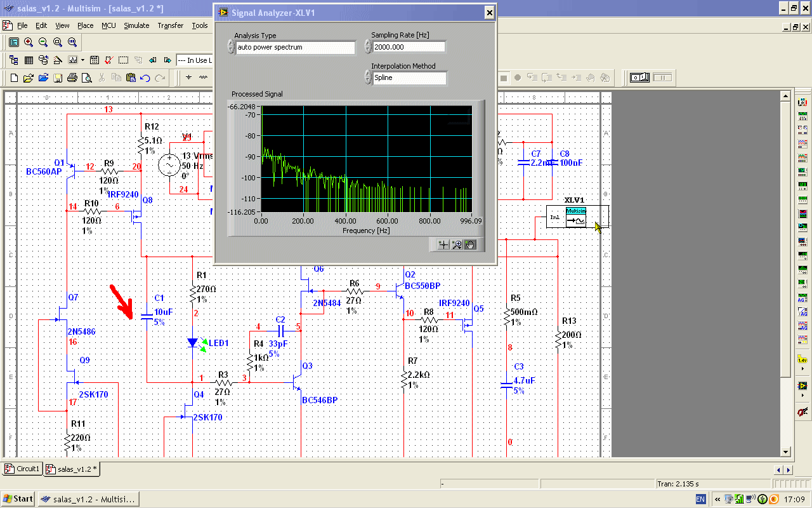
Task: Open the Transfer menu
Action: point(171,25)
